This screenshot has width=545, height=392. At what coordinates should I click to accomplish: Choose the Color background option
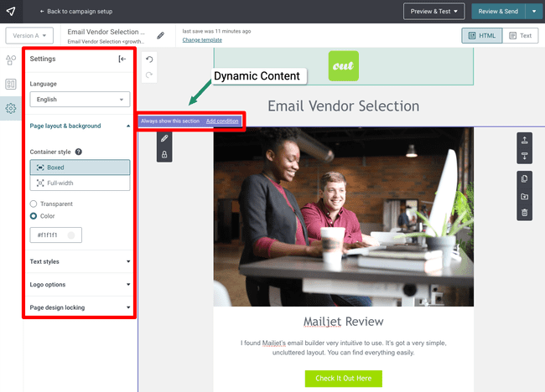point(34,216)
